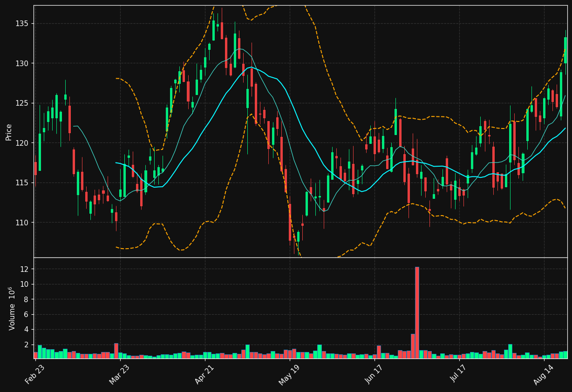Click the 6 volume axis label

click(27, 314)
